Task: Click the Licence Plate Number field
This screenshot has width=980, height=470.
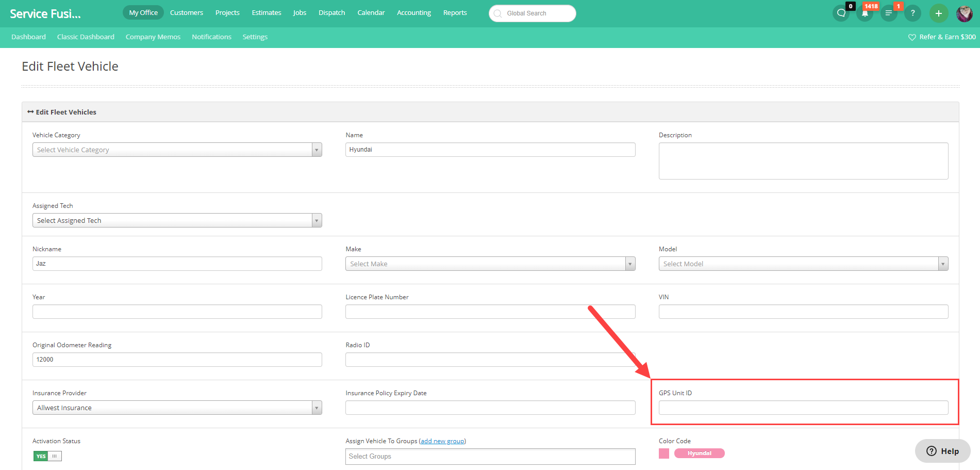Action: point(490,312)
